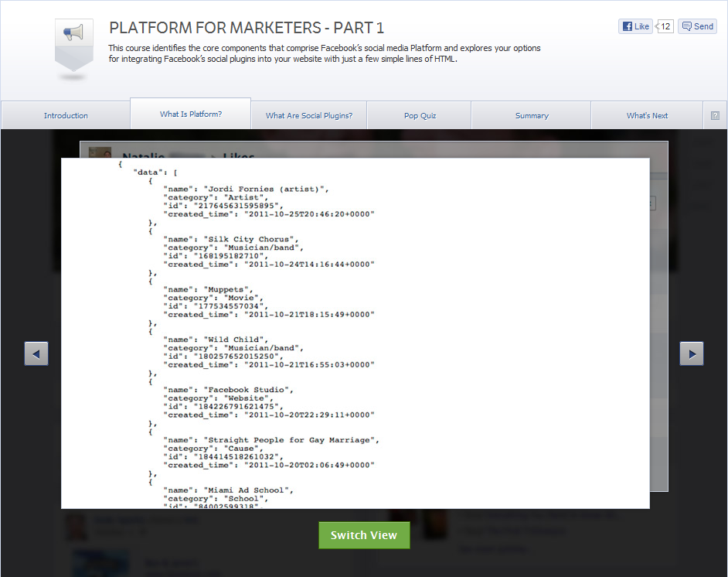
Task: Click the id "180257652015250" line
Action: tap(223, 357)
